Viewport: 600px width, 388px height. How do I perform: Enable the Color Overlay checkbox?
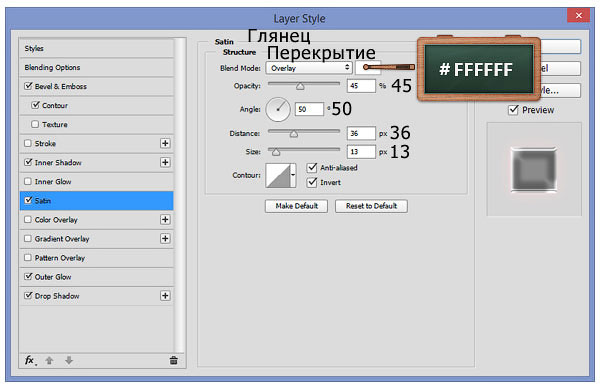coord(28,219)
